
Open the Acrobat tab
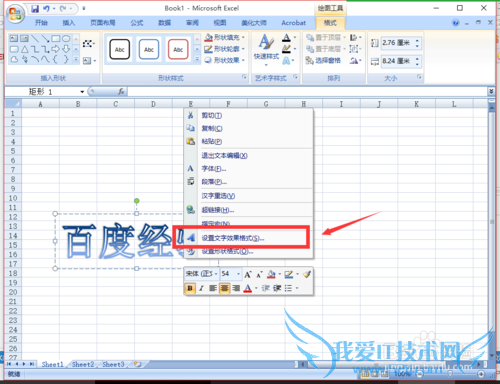click(294, 23)
